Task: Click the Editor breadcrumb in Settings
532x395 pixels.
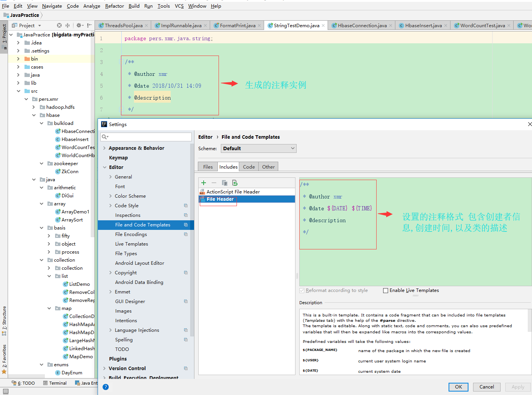Action: point(205,137)
